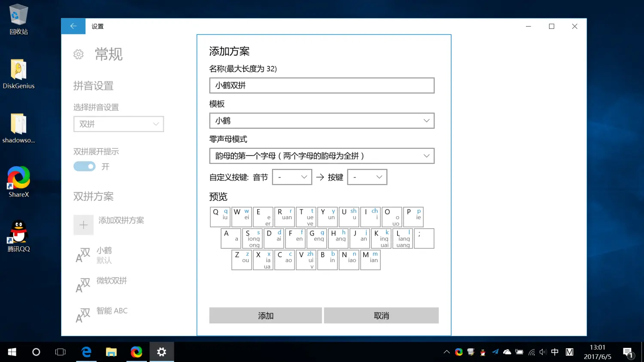
Task: Click the plus icon for 添加双拼方案
Action: [83, 225]
